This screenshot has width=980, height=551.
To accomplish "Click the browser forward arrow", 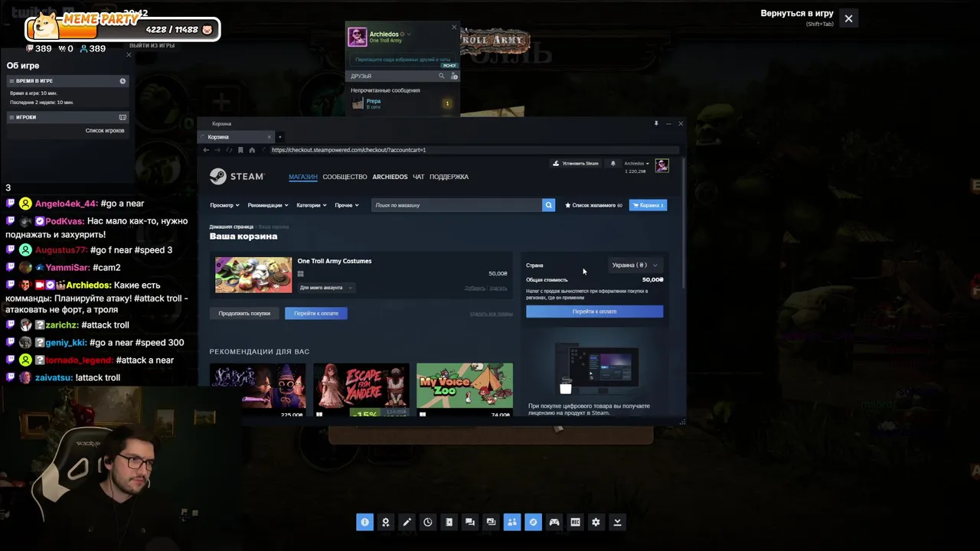I will [x=217, y=150].
